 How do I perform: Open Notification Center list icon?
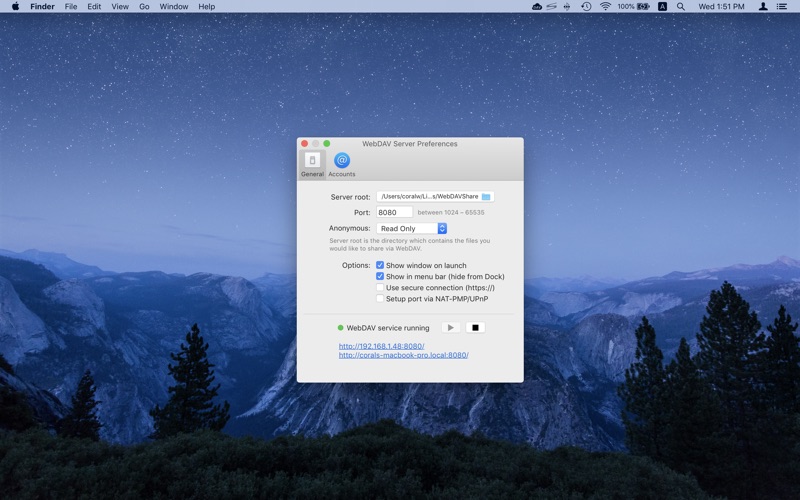782,7
